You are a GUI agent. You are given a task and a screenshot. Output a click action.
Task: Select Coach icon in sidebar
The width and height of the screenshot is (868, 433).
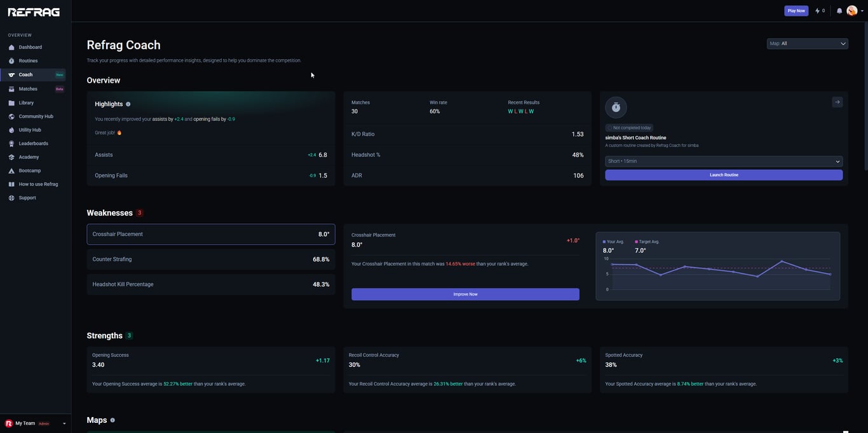(11, 75)
